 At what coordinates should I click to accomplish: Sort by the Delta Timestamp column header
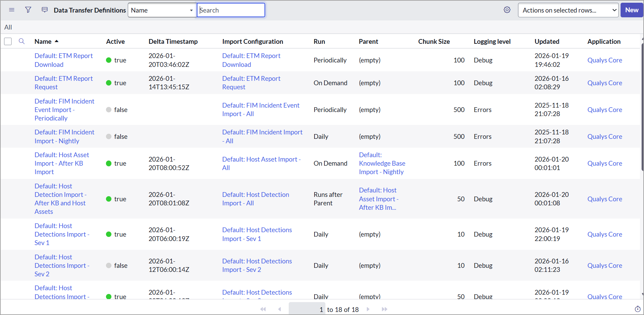tap(173, 41)
